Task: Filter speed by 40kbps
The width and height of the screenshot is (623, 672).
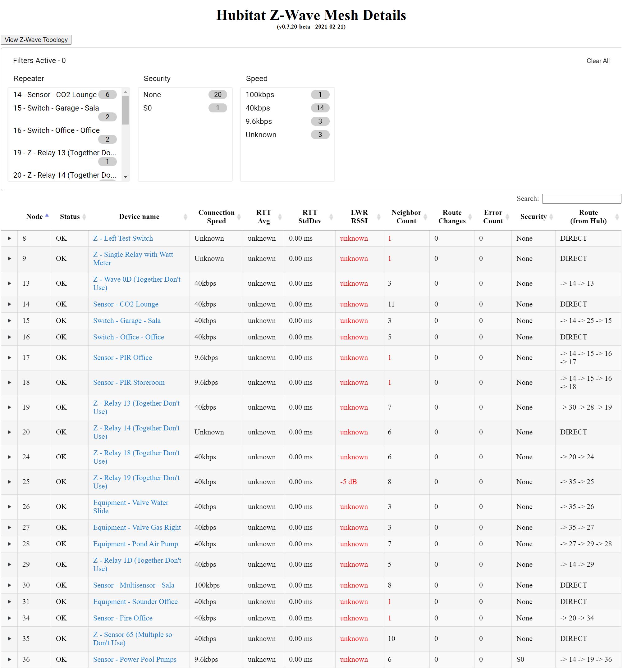Action: coord(287,108)
